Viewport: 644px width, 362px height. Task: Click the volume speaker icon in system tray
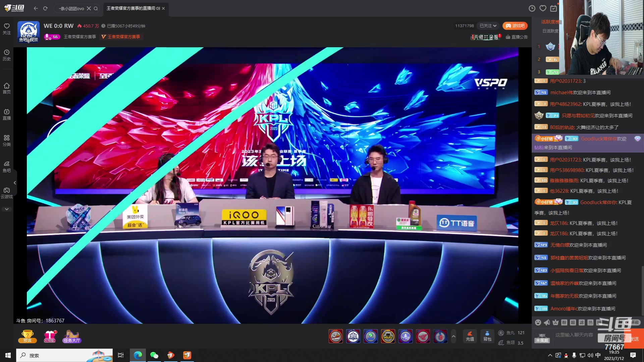(590, 355)
